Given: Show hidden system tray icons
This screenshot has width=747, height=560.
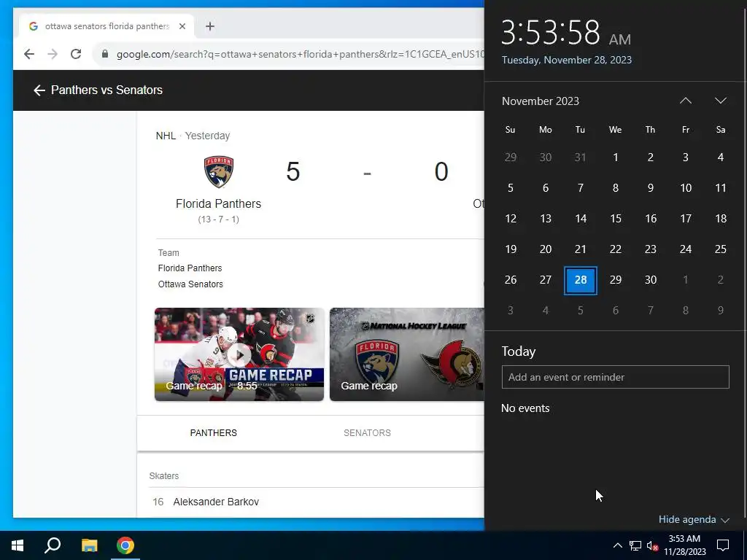Looking at the screenshot, I should pyautogui.click(x=617, y=545).
